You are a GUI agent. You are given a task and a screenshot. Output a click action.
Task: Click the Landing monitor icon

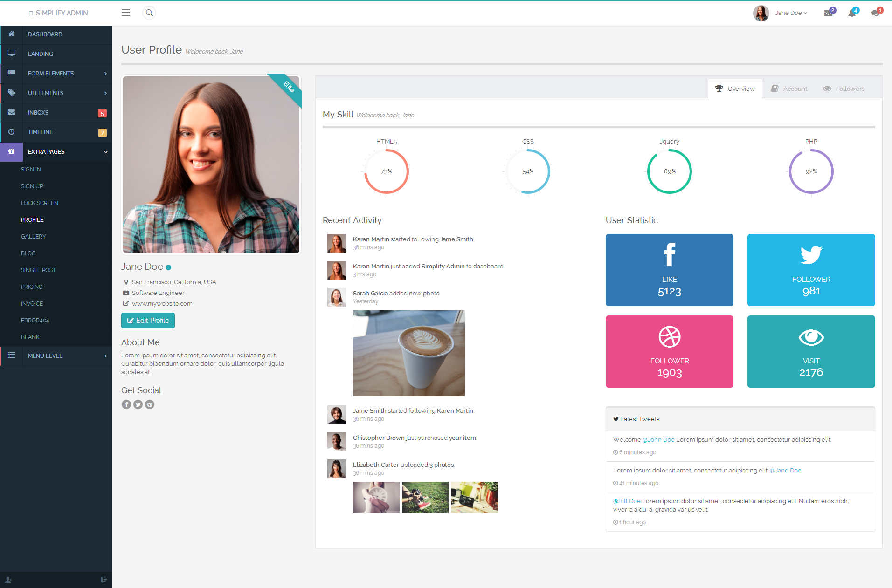(x=12, y=54)
